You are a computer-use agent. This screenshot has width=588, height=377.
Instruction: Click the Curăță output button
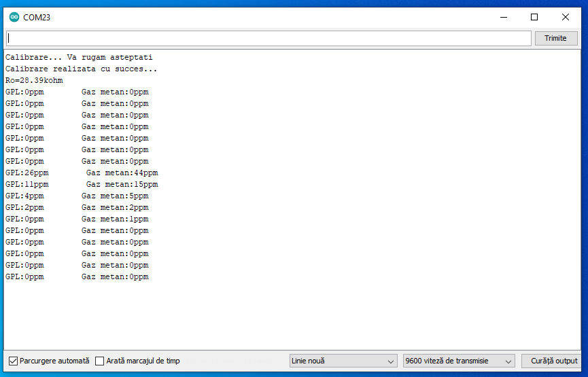coord(554,361)
